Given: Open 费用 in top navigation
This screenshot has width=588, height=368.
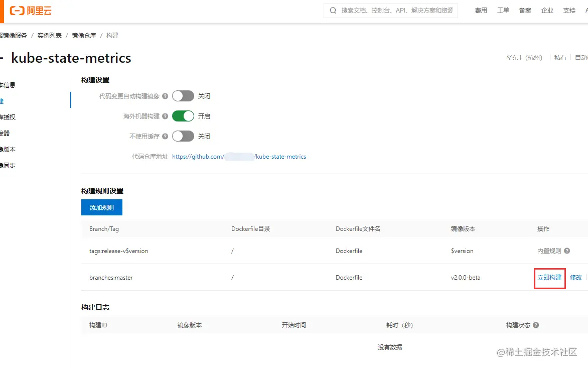Looking at the screenshot, I should click(481, 11).
